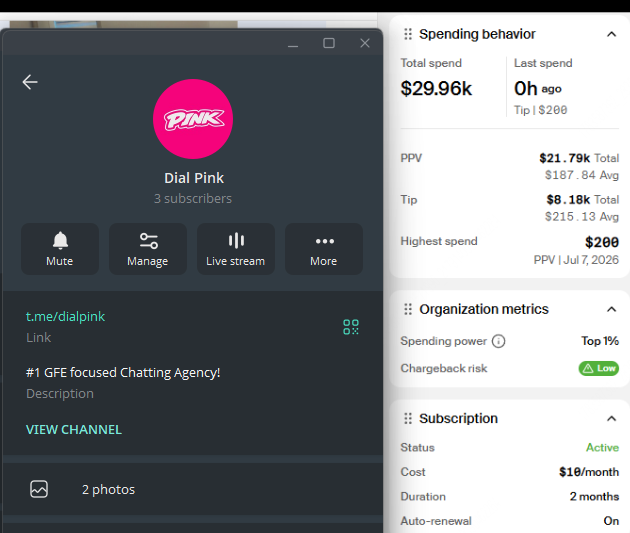The height and width of the screenshot is (533, 630).
Task: Click the PPV | Jul 7, 2026 text
Action: 576,260
